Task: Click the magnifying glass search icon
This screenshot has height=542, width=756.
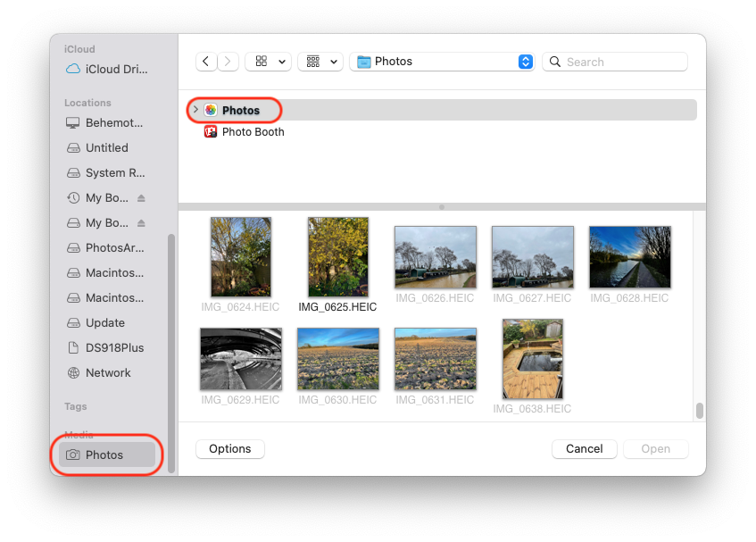Action: click(555, 62)
